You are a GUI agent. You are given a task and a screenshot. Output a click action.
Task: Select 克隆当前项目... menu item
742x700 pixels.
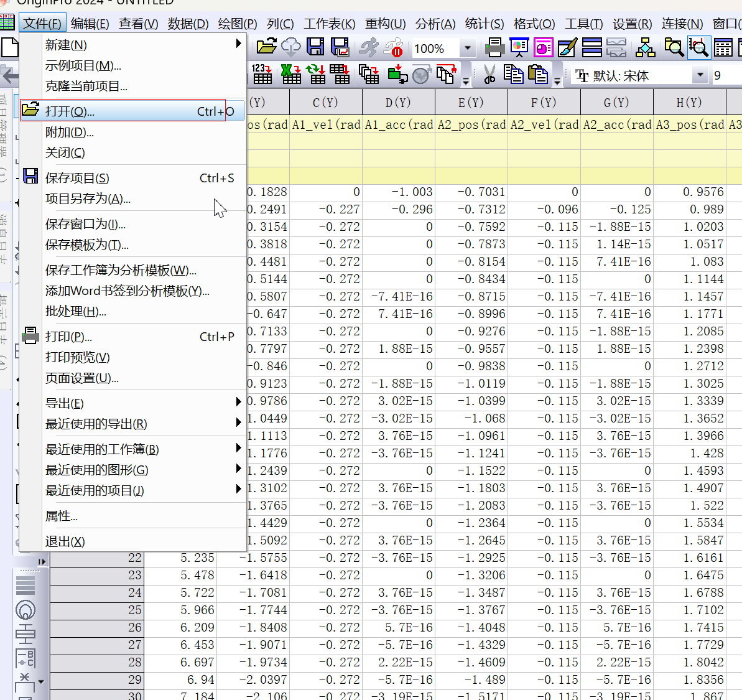tap(133, 86)
